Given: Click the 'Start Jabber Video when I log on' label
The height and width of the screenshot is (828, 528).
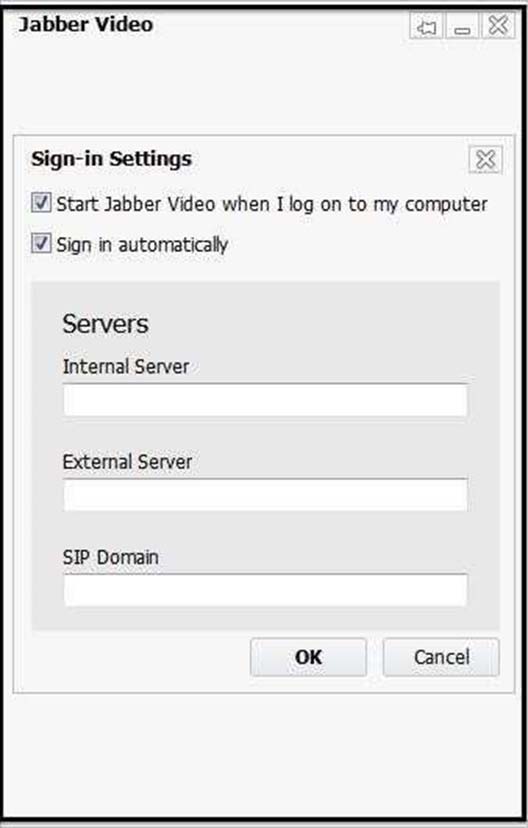Looking at the screenshot, I should pos(272,204).
